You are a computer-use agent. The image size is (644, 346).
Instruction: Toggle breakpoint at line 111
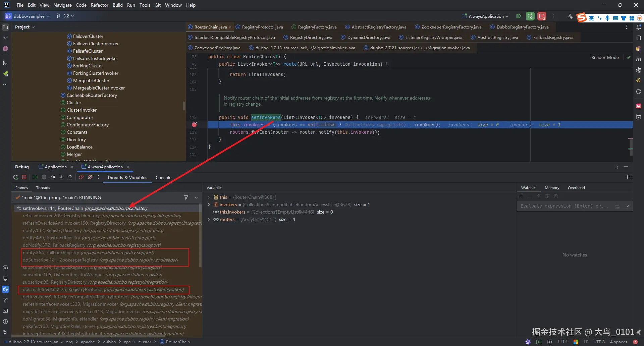tap(194, 125)
